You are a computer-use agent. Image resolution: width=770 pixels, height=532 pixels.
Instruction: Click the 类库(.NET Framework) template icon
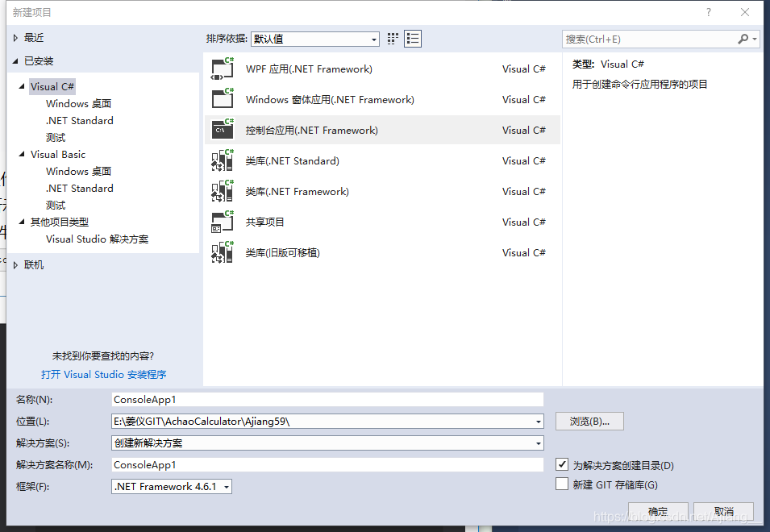(223, 191)
